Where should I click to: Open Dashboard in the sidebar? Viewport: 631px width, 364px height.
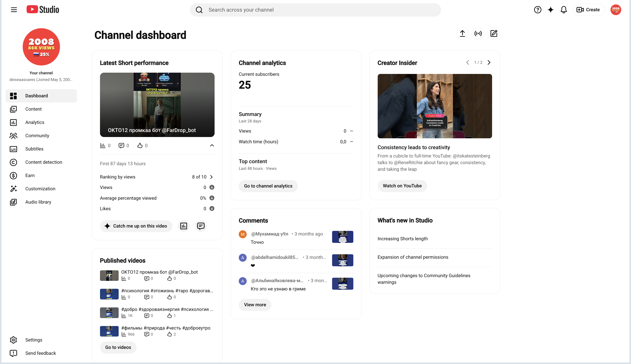[41, 96]
